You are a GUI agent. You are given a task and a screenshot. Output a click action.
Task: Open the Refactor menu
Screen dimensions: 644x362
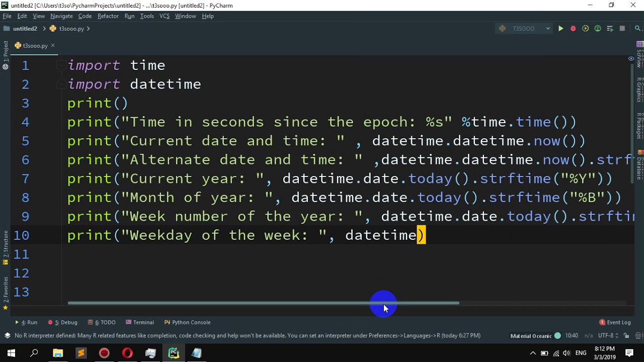pyautogui.click(x=108, y=16)
